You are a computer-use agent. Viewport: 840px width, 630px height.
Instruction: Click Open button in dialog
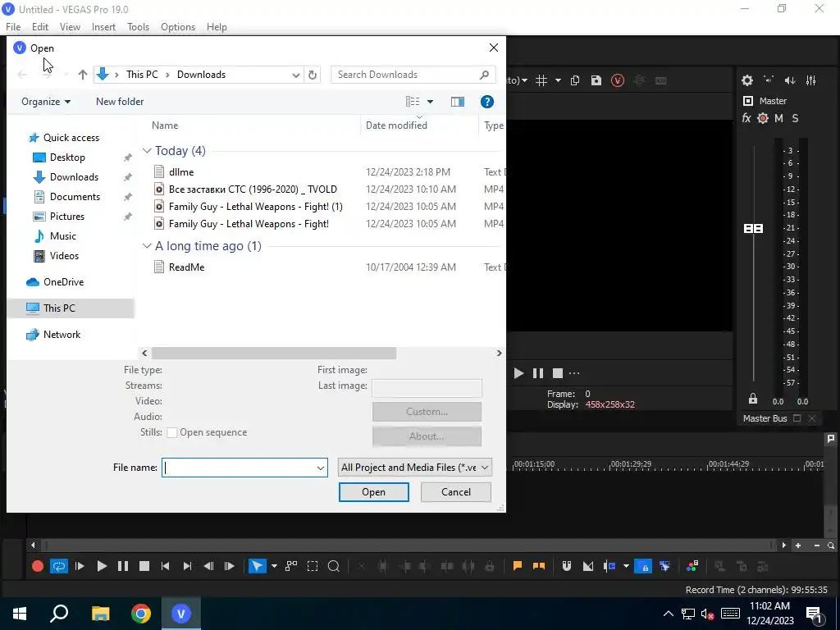coord(374,492)
